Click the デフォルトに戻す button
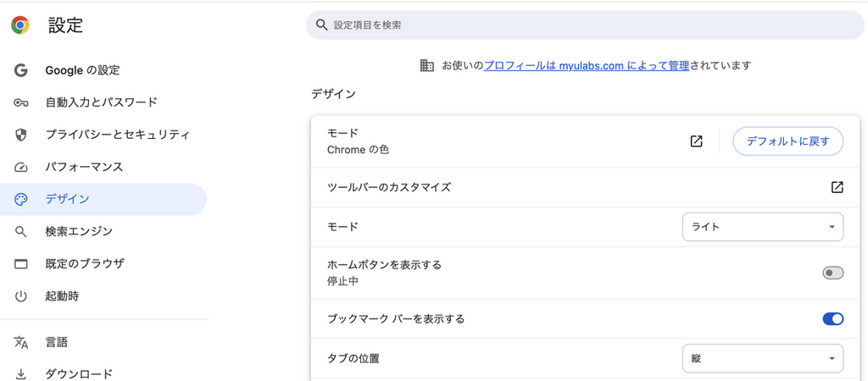 coord(788,141)
